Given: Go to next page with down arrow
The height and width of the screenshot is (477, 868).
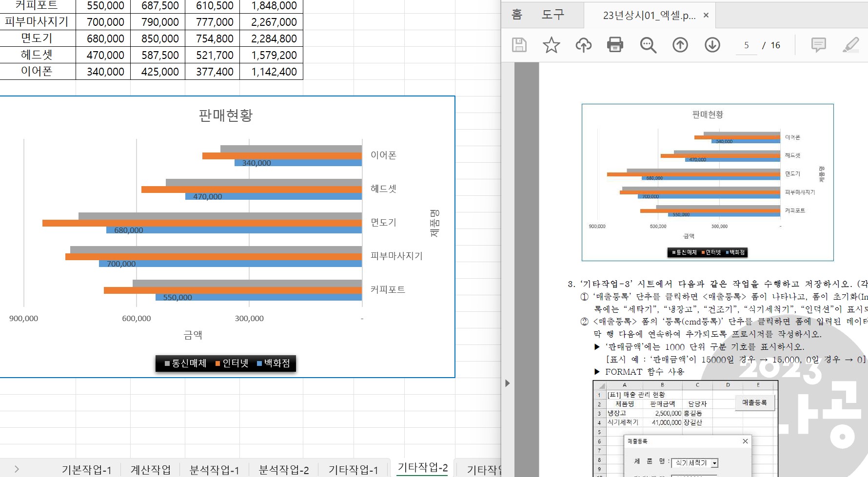Looking at the screenshot, I should (x=712, y=45).
